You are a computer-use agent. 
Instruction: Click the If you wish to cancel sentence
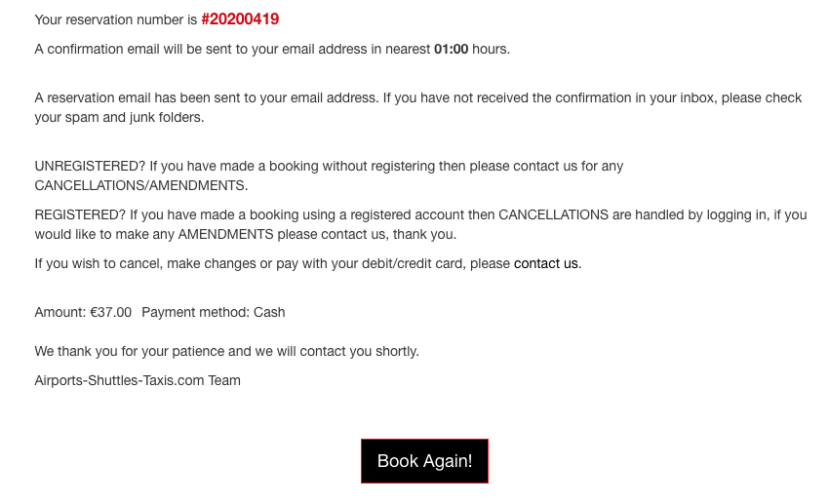pos(307,263)
